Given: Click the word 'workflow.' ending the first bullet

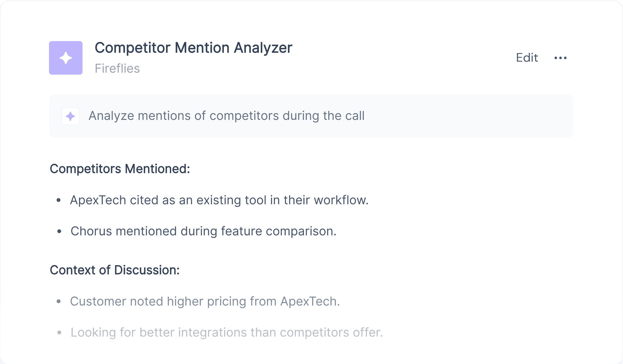Looking at the screenshot, I should pyautogui.click(x=341, y=200).
